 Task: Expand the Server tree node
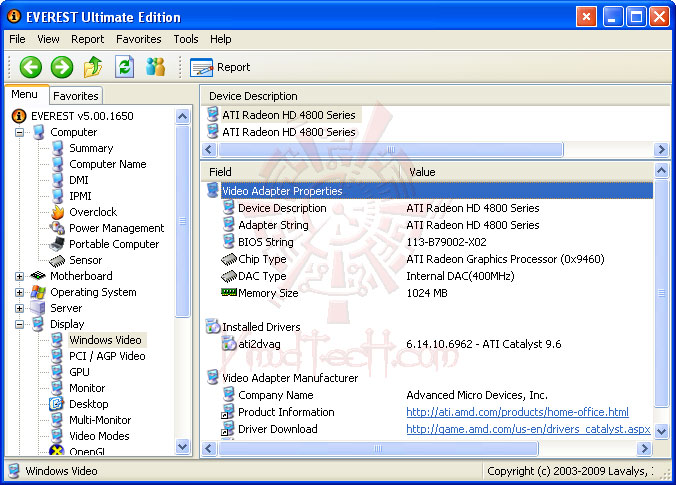coord(19,308)
